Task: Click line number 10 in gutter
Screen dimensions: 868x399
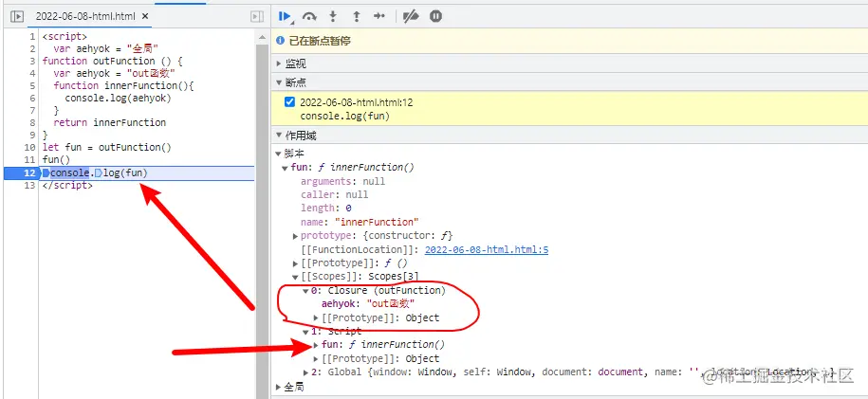Action: 30,147
